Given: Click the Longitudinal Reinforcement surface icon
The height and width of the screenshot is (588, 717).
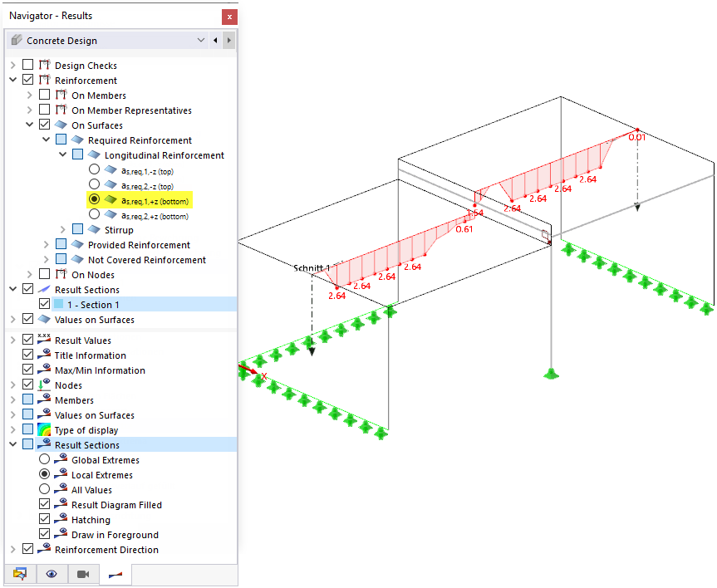Looking at the screenshot, I should (x=94, y=154).
